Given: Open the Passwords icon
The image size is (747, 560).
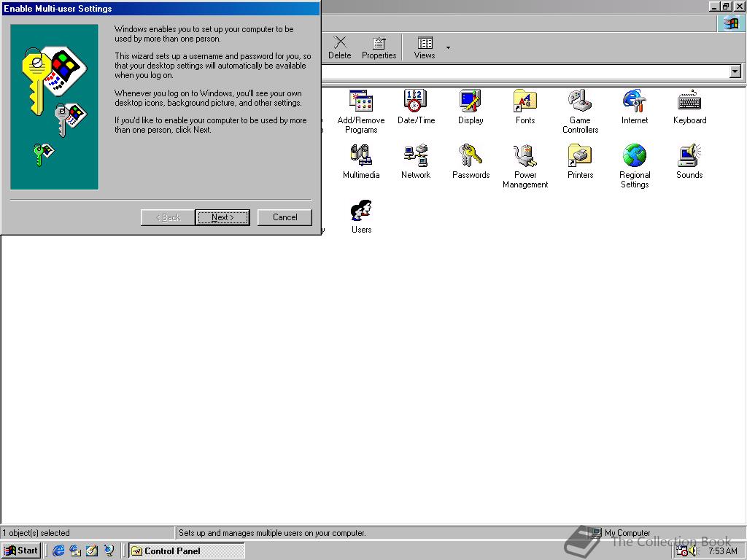Looking at the screenshot, I should [x=471, y=161].
